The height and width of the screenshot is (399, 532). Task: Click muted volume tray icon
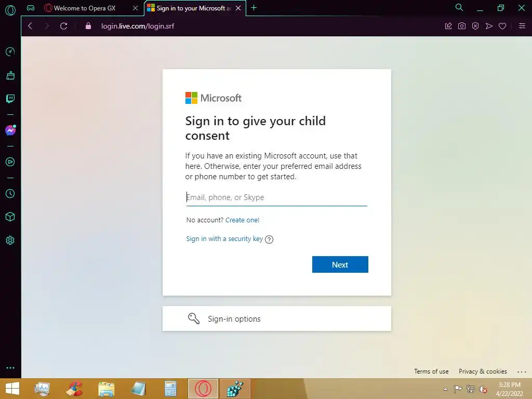tap(483, 389)
